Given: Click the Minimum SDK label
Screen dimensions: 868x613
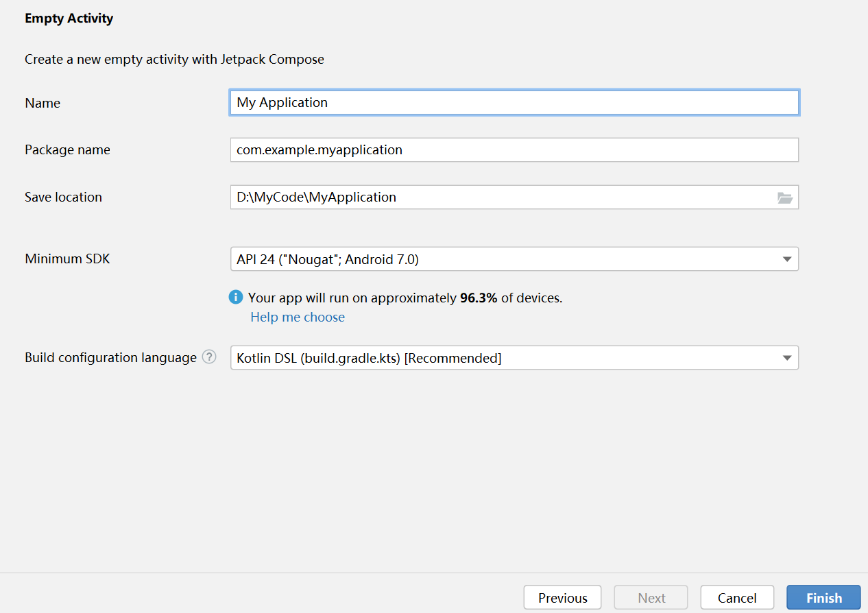Looking at the screenshot, I should (x=67, y=259).
